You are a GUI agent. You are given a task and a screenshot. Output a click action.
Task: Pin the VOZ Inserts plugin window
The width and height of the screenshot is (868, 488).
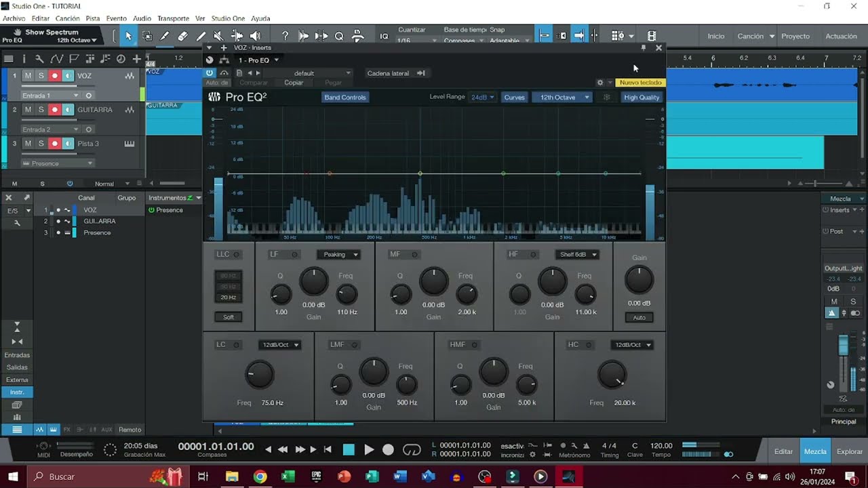pos(643,47)
